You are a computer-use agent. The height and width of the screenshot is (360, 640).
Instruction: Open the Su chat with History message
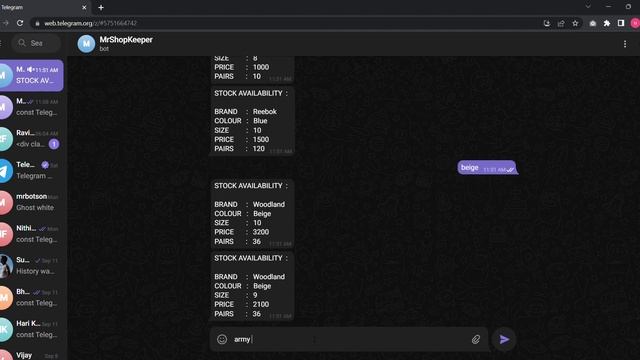coord(32,266)
